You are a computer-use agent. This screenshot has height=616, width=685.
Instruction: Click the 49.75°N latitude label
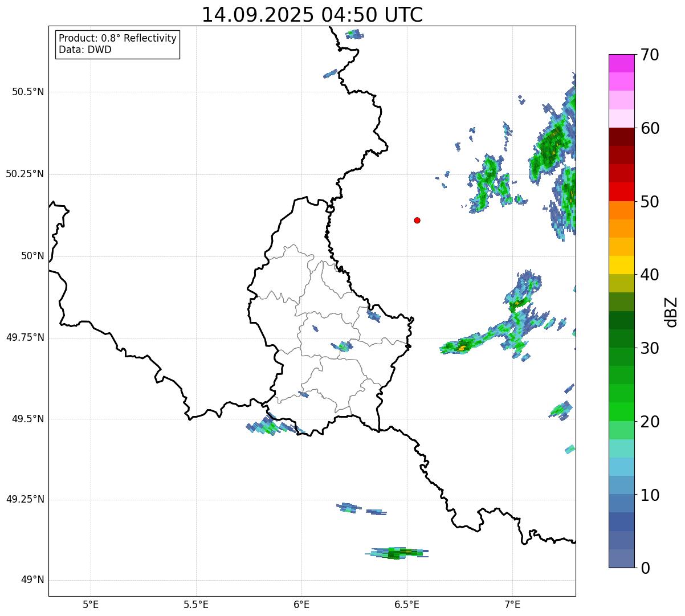(x=25, y=337)
